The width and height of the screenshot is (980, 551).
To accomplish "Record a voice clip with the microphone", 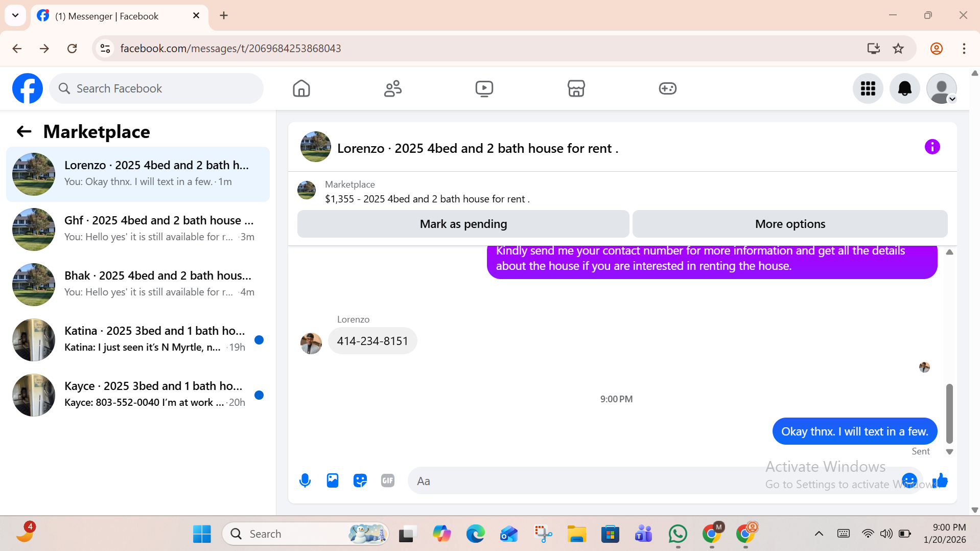I will 305,480.
